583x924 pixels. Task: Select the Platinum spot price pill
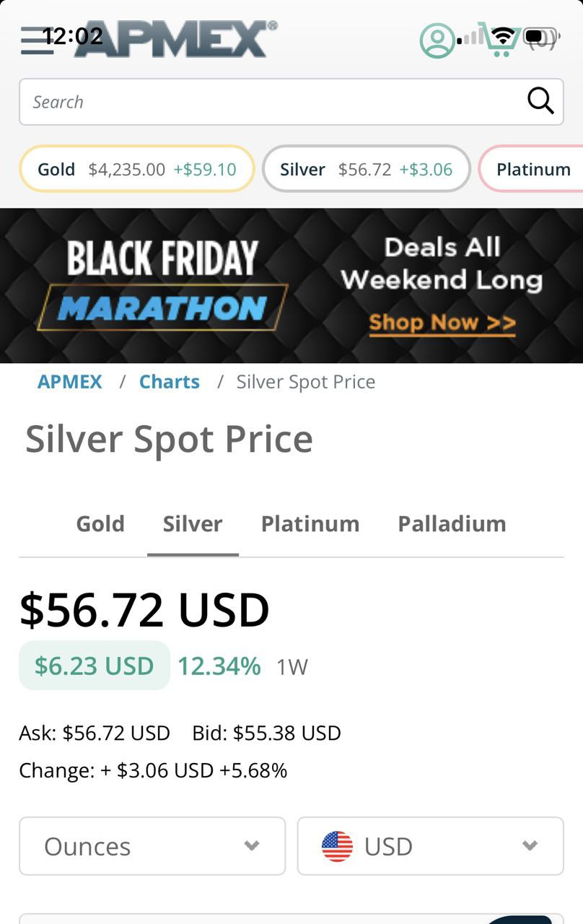point(532,169)
